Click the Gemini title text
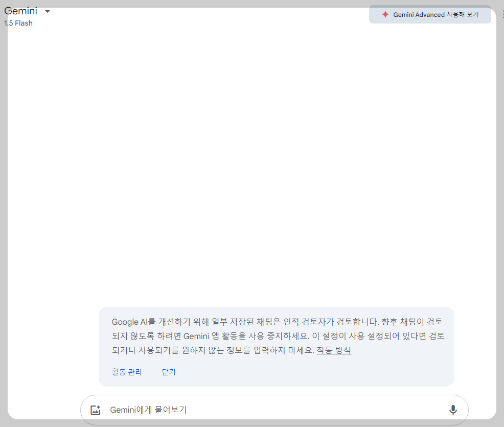The height and width of the screenshot is (427, 504). click(x=20, y=11)
